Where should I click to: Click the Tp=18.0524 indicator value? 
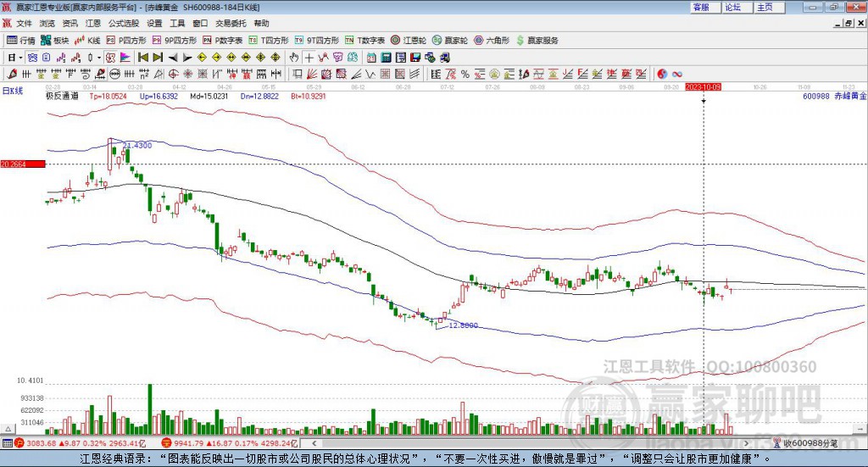108,96
